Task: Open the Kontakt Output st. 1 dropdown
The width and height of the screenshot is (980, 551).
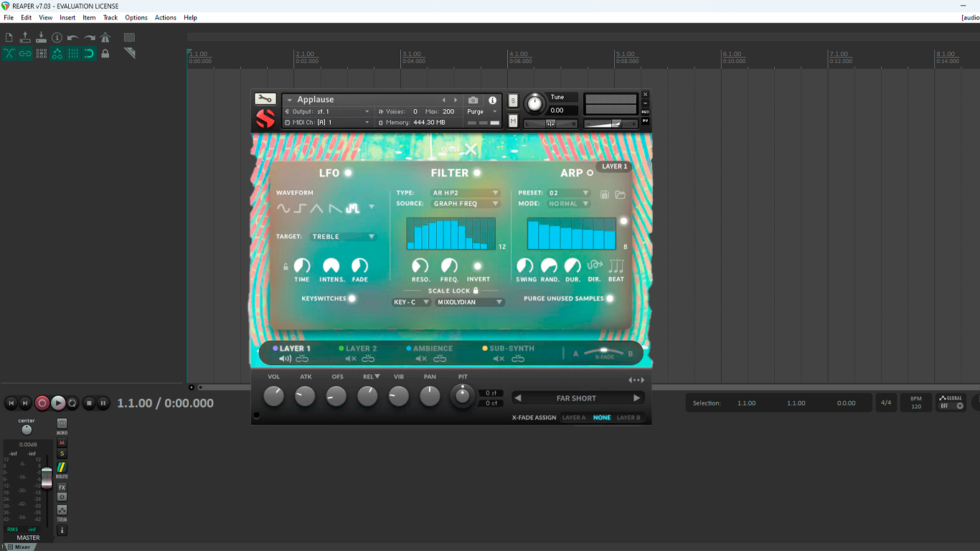Action: (328, 112)
